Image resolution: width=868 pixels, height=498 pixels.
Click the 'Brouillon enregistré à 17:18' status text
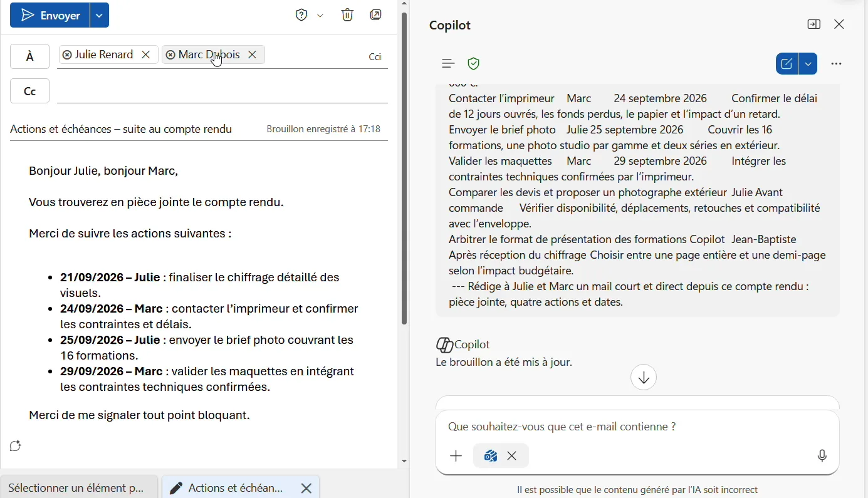(324, 129)
